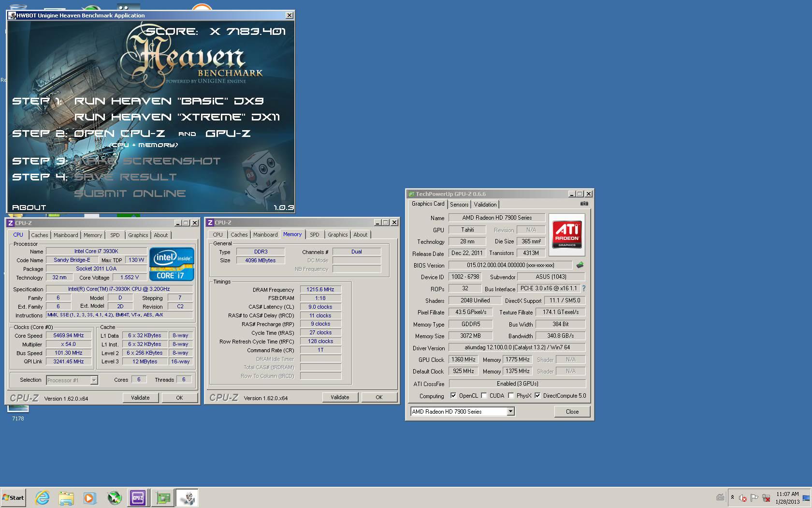Click the Specification field in CPU-Z

tap(119, 289)
